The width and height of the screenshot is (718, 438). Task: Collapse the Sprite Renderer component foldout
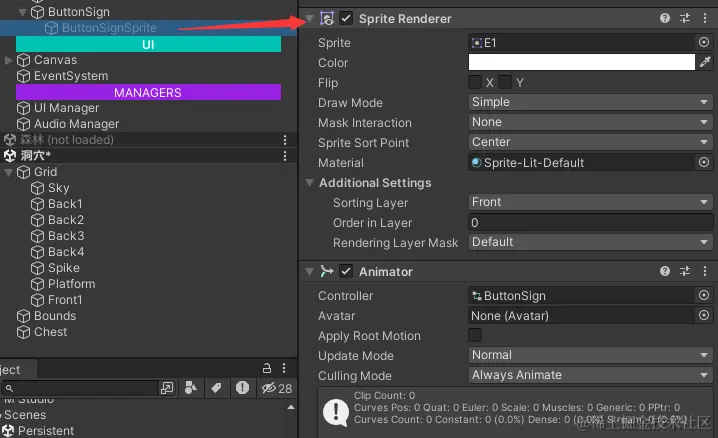tap(310, 19)
